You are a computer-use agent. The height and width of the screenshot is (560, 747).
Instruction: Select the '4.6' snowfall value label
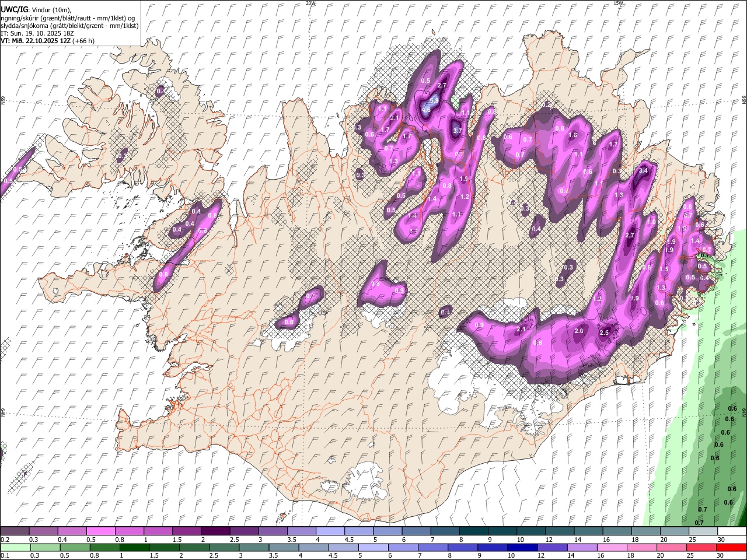point(426,110)
